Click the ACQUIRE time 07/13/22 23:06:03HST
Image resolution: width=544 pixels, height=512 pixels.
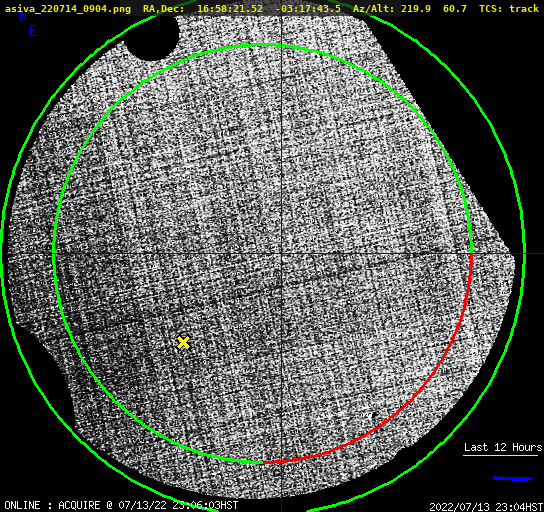point(178,505)
